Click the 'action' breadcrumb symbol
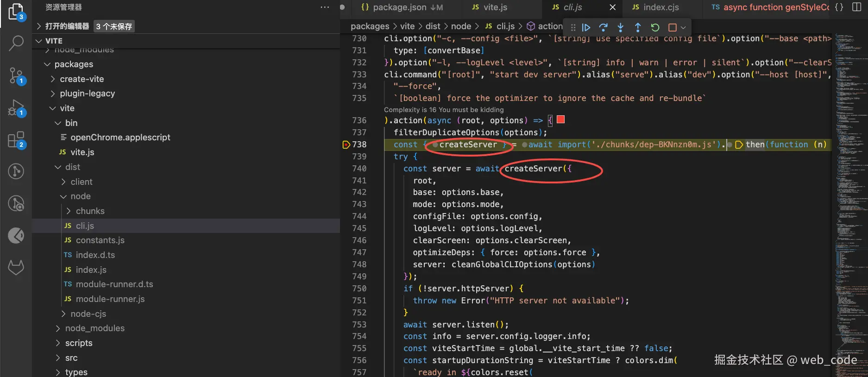This screenshot has height=377, width=868. tap(550, 26)
